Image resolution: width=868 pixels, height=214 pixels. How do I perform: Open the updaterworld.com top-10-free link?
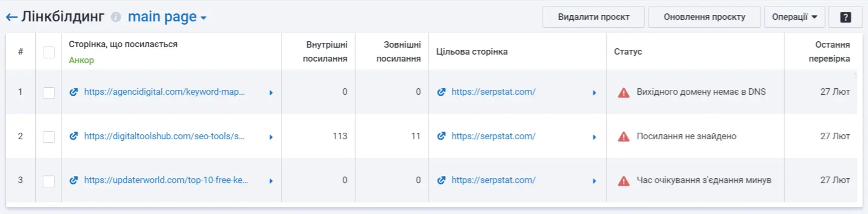[166, 180]
